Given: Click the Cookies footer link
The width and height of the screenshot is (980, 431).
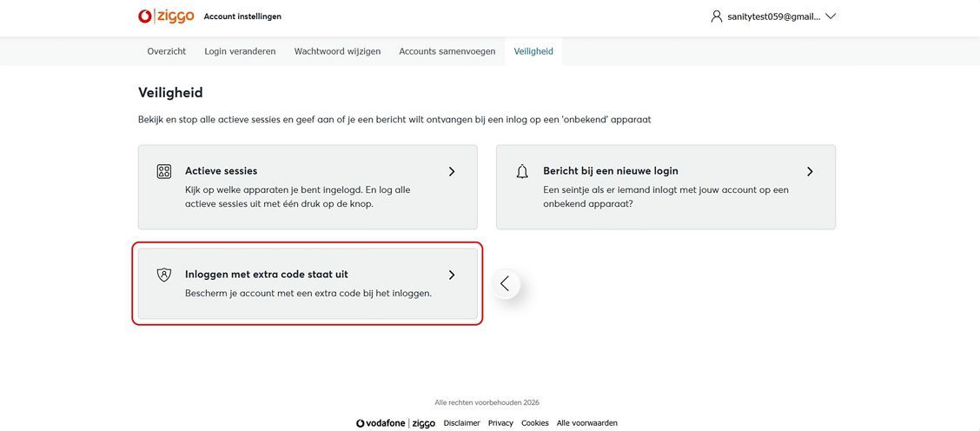Looking at the screenshot, I should coord(535,423).
